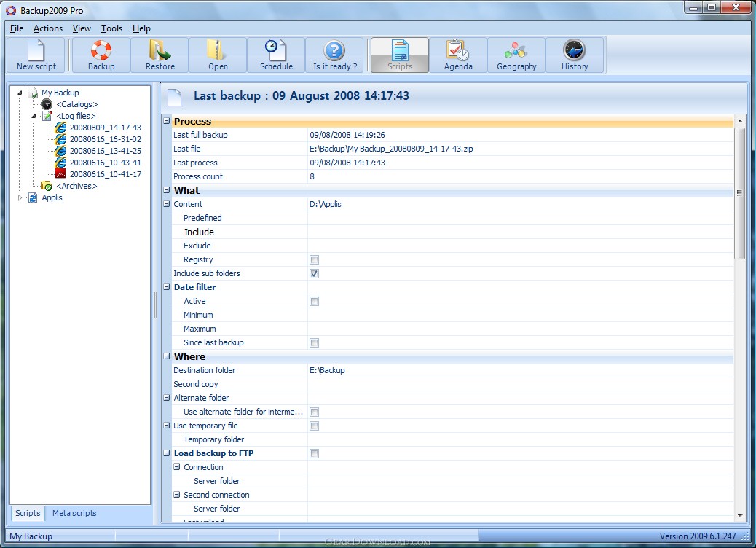Enable the Registry checkbox

click(x=314, y=260)
